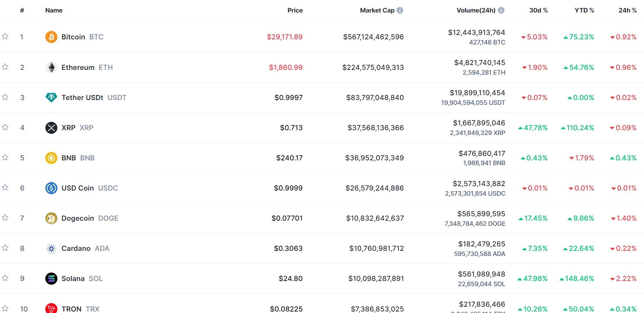Sort by the 24h % column header
This screenshot has width=644, height=313.
pyautogui.click(x=627, y=10)
